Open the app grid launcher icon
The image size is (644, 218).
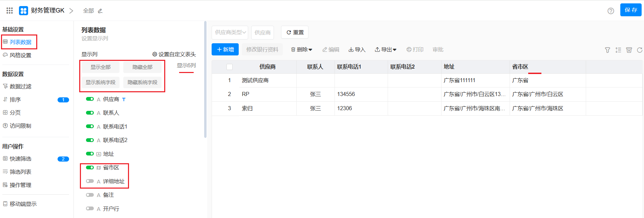coord(9,11)
